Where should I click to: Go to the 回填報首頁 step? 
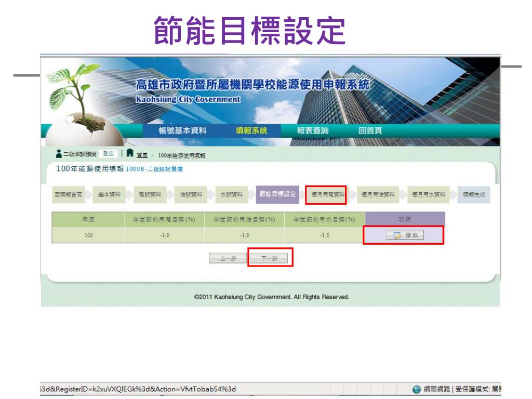(x=68, y=195)
